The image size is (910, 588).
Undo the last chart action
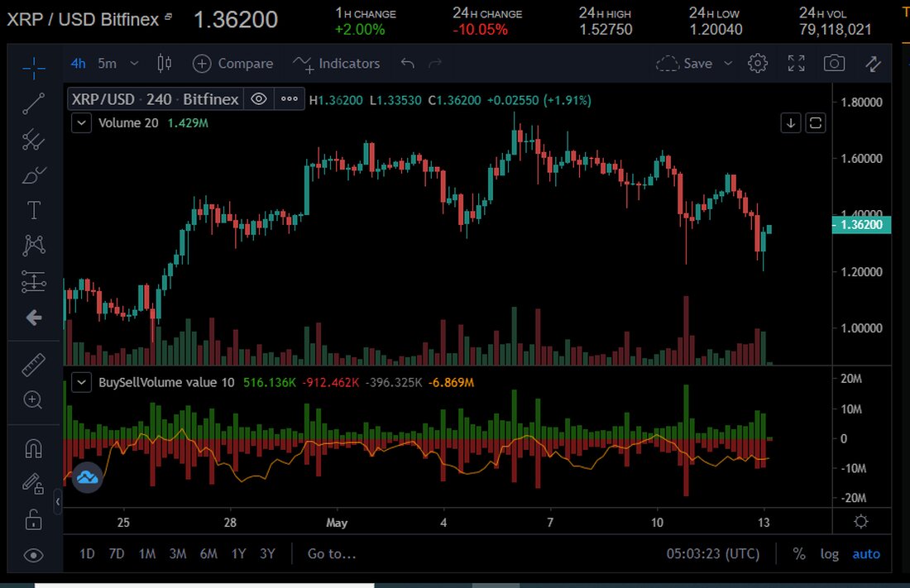pyautogui.click(x=407, y=64)
